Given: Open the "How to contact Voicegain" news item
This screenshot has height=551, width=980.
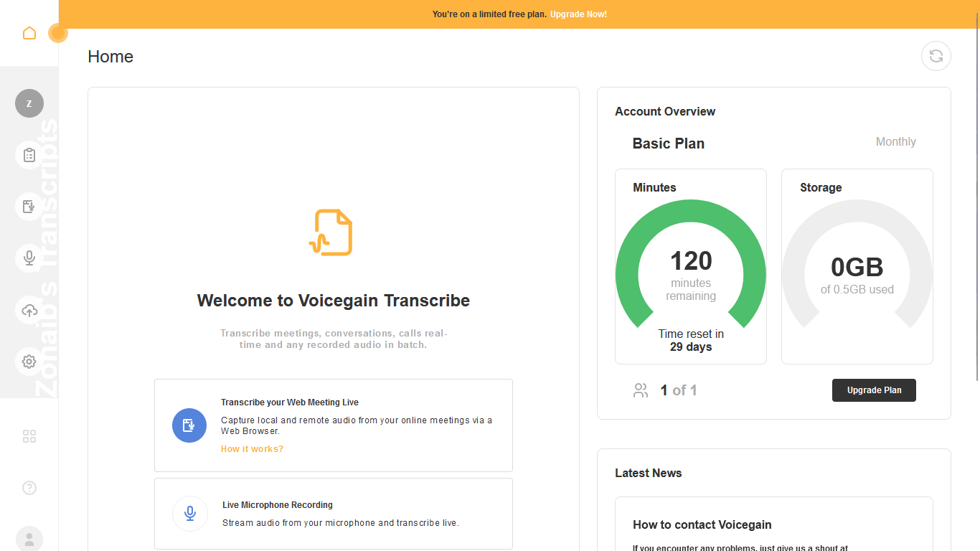Looking at the screenshot, I should [x=702, y=524].
